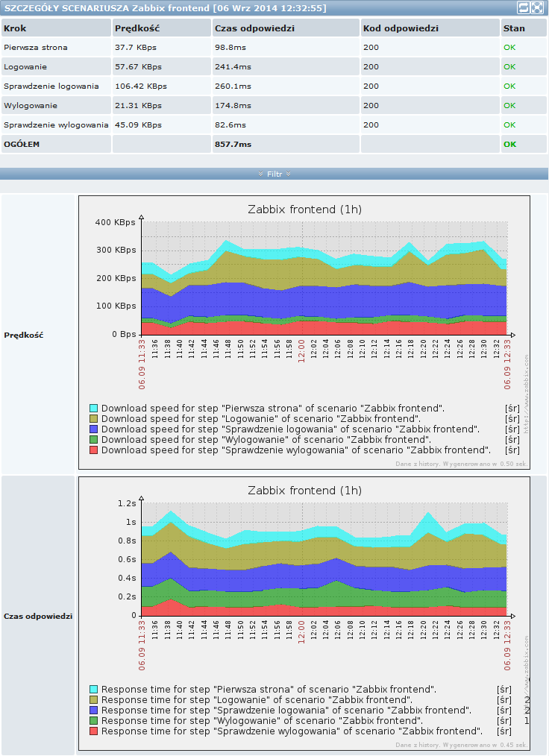549x756 pixels.
Task: Click blue swatch for Sprawdzenie logowania download speed
Action: pyautogui.click(x=93, y=429)
